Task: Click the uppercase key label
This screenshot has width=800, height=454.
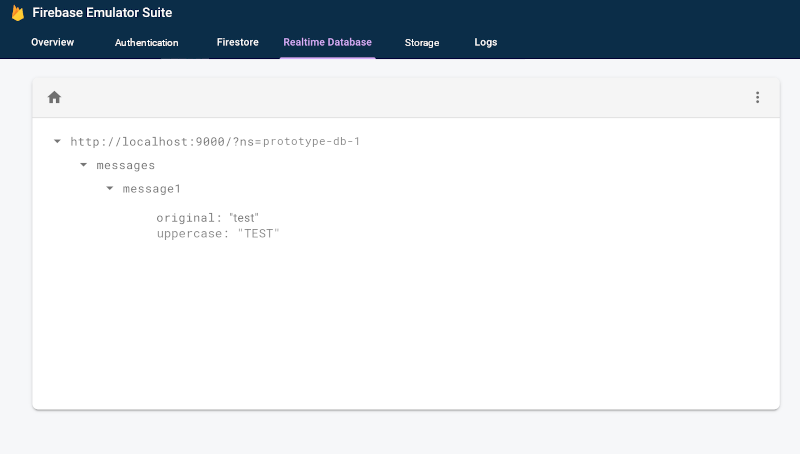Action: [192, 233]
